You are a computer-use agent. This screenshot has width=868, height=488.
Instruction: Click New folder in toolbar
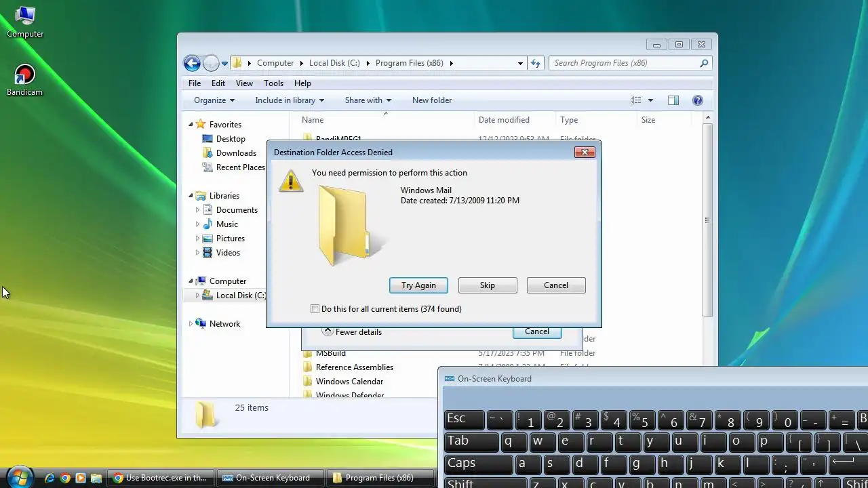click(x=432, y=100)
